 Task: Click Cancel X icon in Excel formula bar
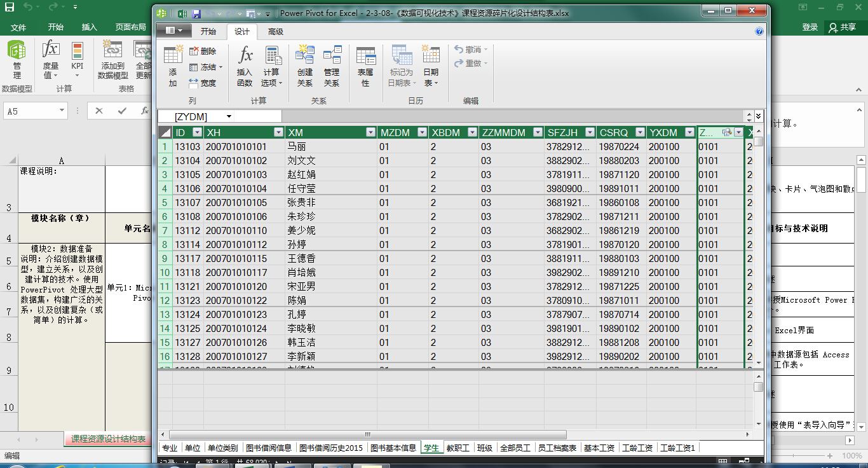99,111
